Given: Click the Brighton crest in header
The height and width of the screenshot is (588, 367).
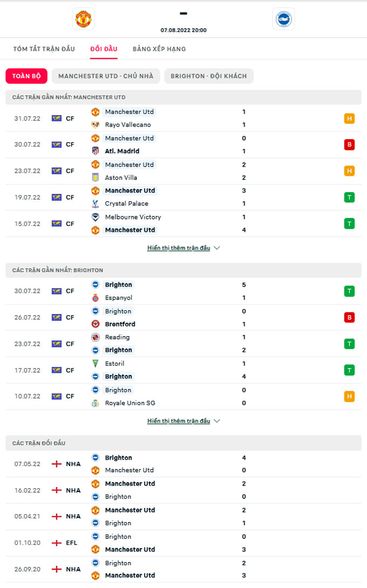Looking at the screenshot, I should coord(283,19).
